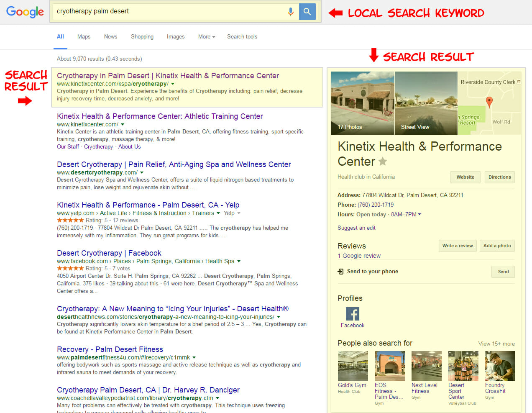
Task: Open the Gold's Gym thumbnail
Action: coord(353,366)
